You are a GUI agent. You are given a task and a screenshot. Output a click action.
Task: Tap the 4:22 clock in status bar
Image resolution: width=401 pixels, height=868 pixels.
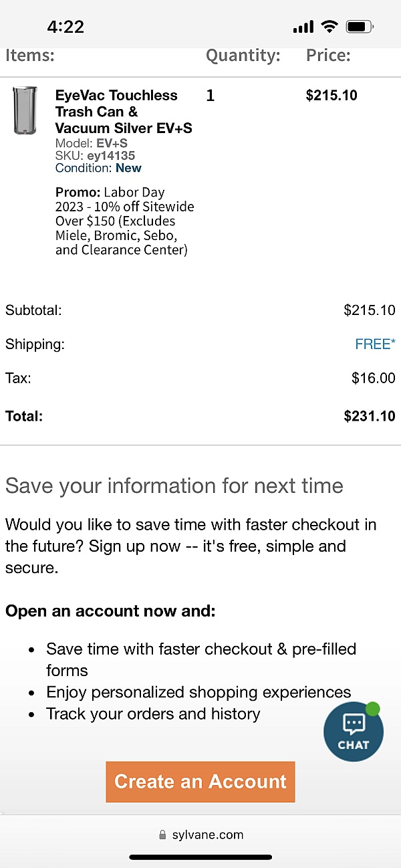65,27
